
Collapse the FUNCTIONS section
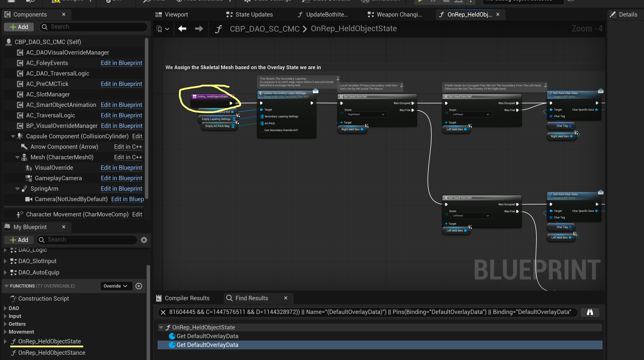point(7,286)
